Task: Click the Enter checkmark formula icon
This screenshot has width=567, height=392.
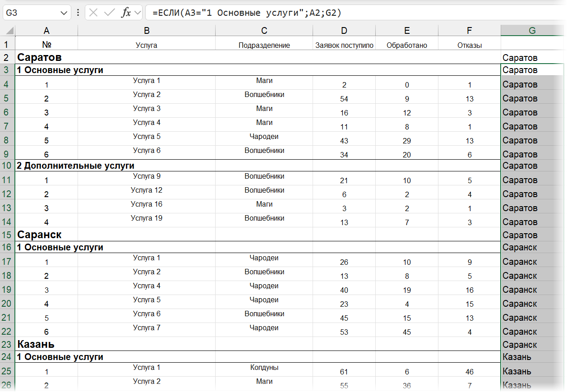Action: (x=109, y=13)
